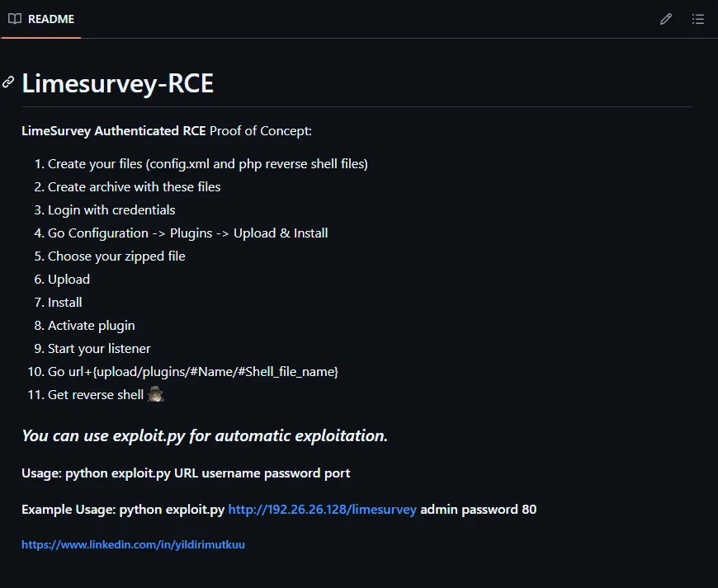Click the bold 'LimeSurvey Authenticated RCE' text
Image resolution: width=718 pixels, height=588 pixels.
[x=113, y=131]
